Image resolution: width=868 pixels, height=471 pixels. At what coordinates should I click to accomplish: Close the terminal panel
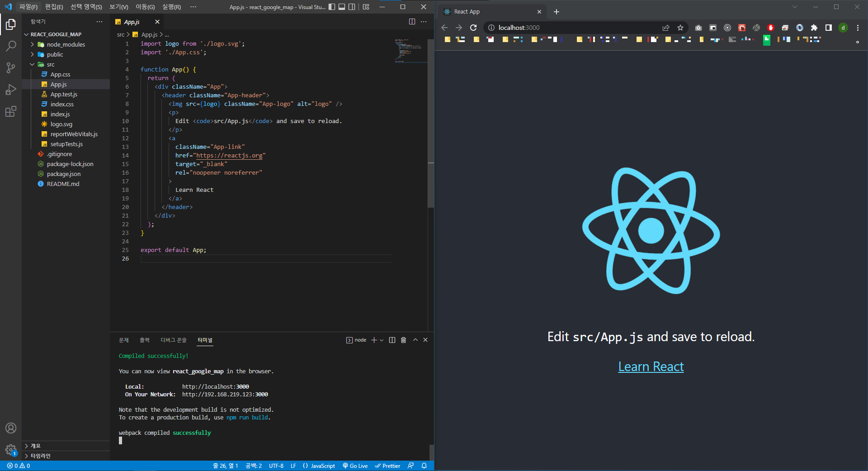pyautogui.click(x=425, y=340)
